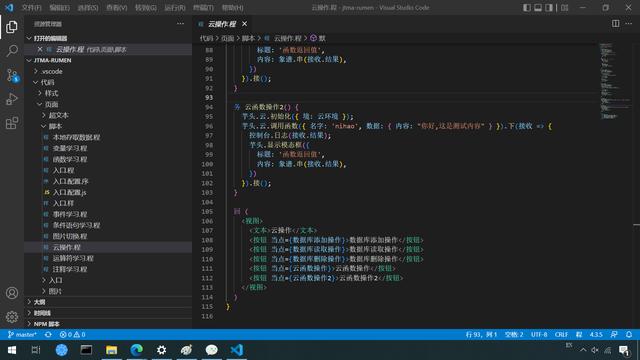Close 云操作.程 in open editors list
640x360 pixels.
(40, 49)
